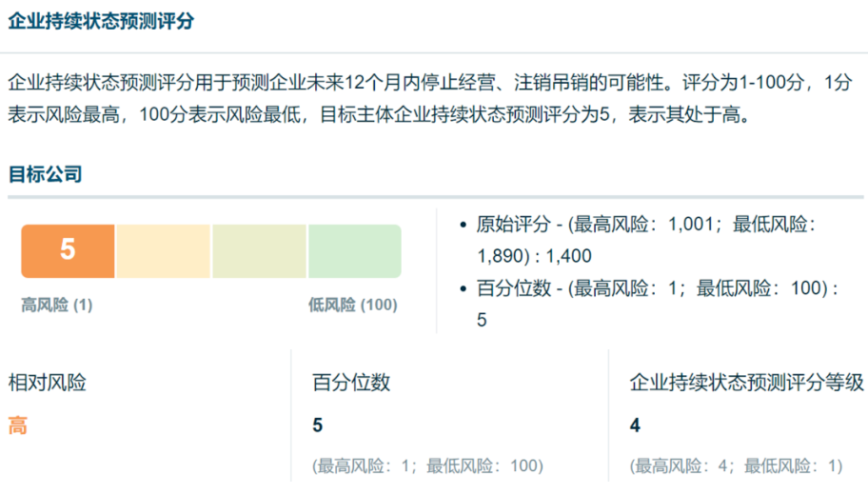Click the light green low-risk segment
This screenshot has width=868, height=494.
pyautogui.click(x=355, y=251)
